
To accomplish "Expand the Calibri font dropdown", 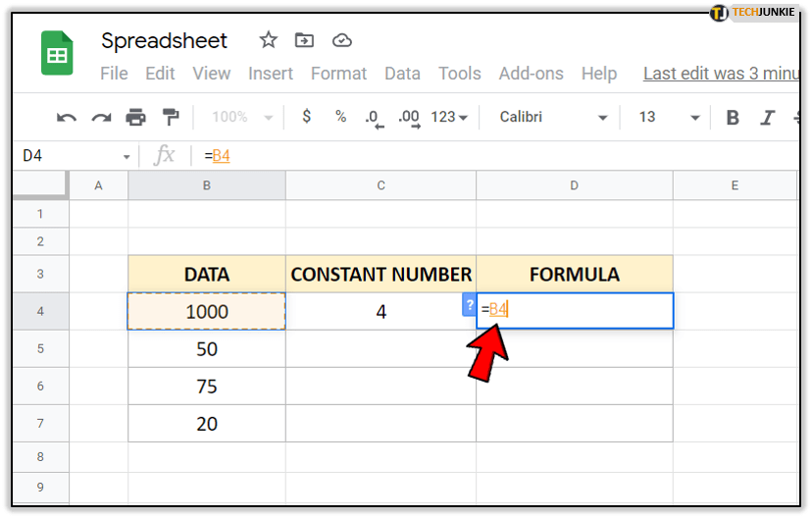I will pos(553,117).
